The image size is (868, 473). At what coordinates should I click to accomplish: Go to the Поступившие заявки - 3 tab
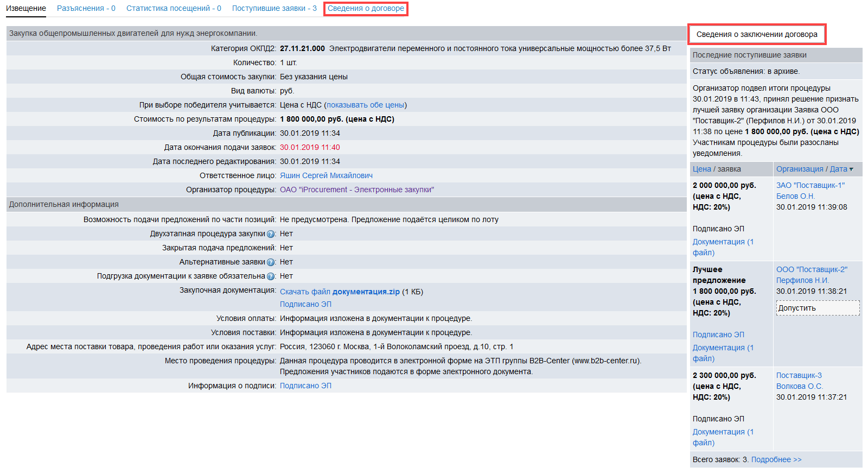point(274,9)
